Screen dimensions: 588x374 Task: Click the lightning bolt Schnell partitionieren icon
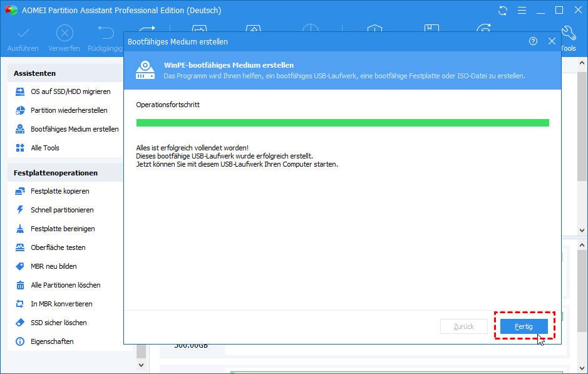point(20,210)
